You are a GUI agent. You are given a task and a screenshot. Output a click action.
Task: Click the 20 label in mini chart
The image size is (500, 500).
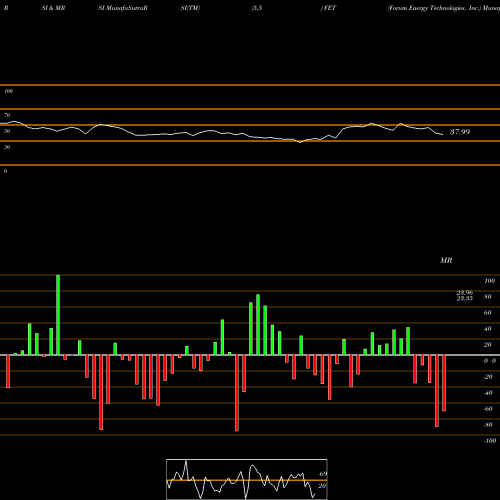(322, 486)
